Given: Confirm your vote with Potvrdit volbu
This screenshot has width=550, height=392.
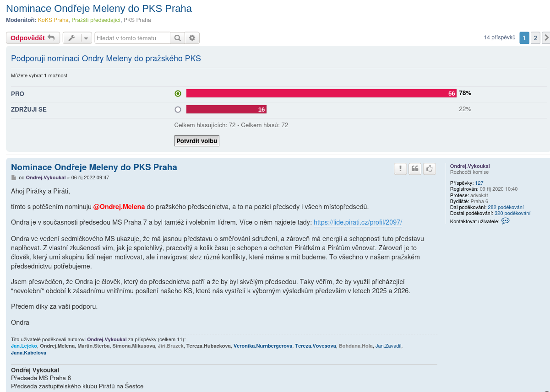Looking at the screenshot, I should coord(196,141).
